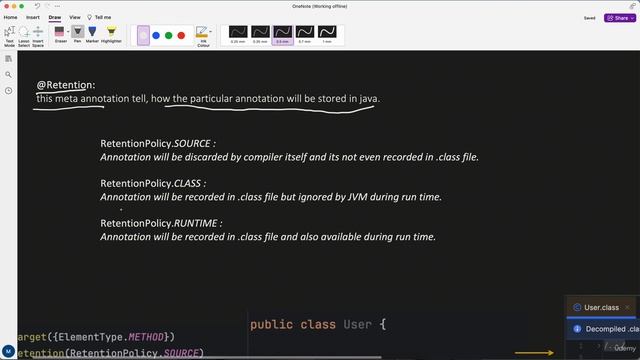Select the Eraser tool
640x360 pixels.
[60, 35]
